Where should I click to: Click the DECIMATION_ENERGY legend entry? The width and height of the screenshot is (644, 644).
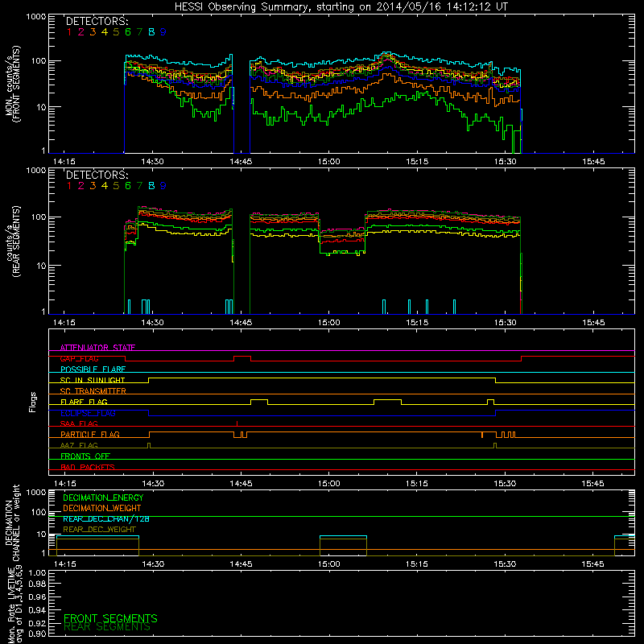[x=103, y=497]
